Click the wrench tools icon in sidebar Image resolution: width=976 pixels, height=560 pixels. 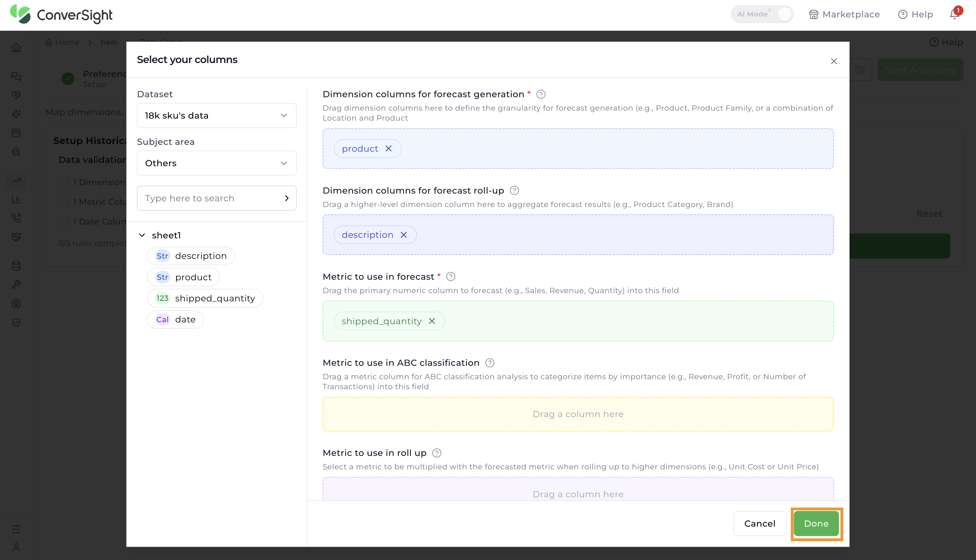(16, 285)
